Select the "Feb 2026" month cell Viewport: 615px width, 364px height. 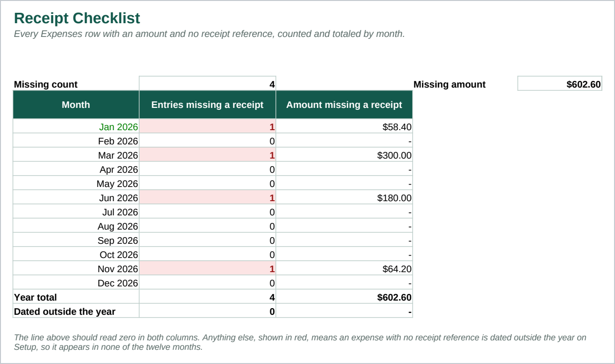click(76, 141)
